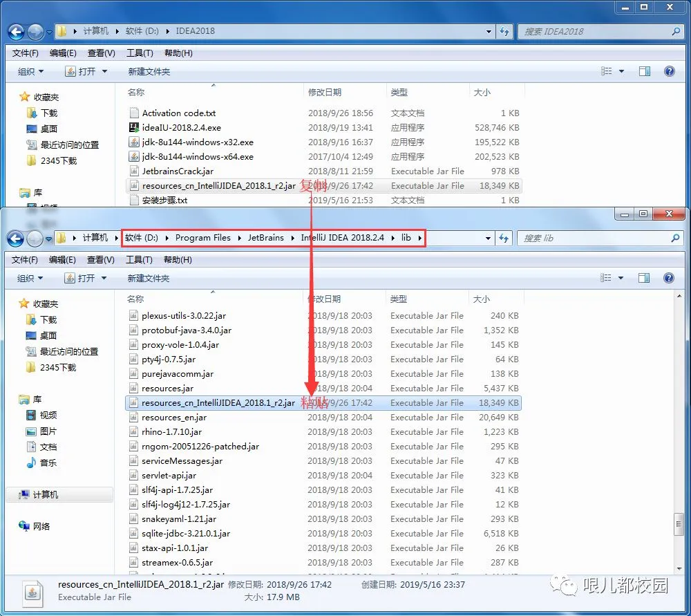Click Forward arrow in IDEA2018 window
The height and width of the screenshot is (616, 691).
pos(35,32)
